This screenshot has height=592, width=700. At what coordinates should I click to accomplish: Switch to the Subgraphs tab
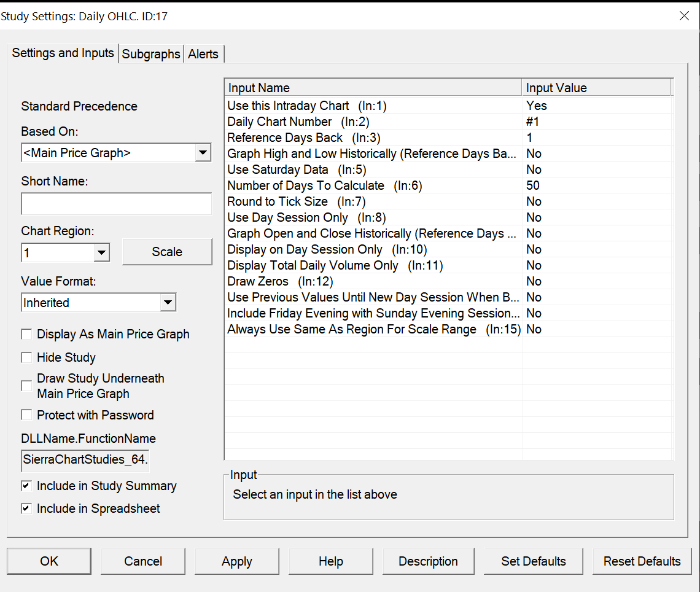(x=151, y=54)
